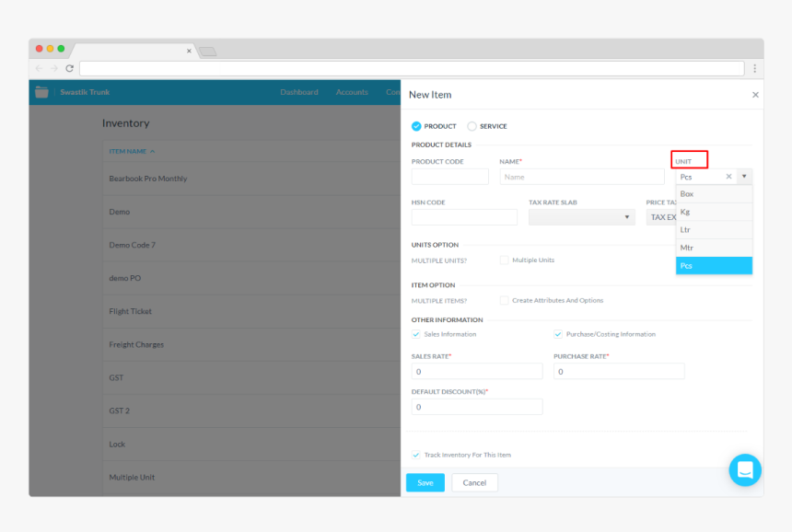
Task: Choose Mtr from unit list
Action: coord(714,248)
